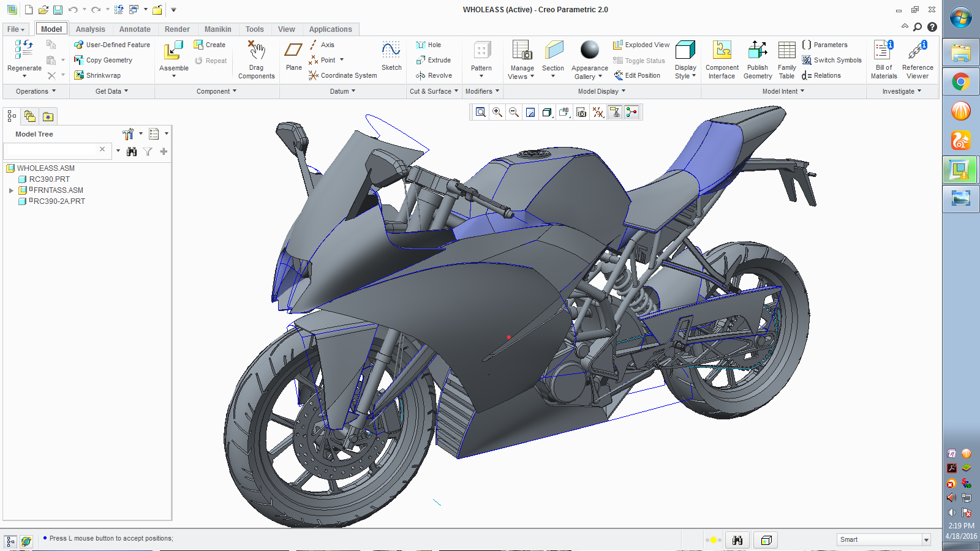Open the Bill of Materials
980x551 pixels.
click(884, 51)
